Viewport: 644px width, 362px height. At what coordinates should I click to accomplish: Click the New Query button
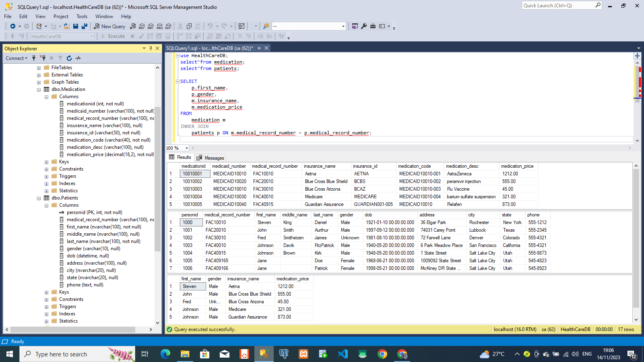pyautogui.click(x=109, y=26)
